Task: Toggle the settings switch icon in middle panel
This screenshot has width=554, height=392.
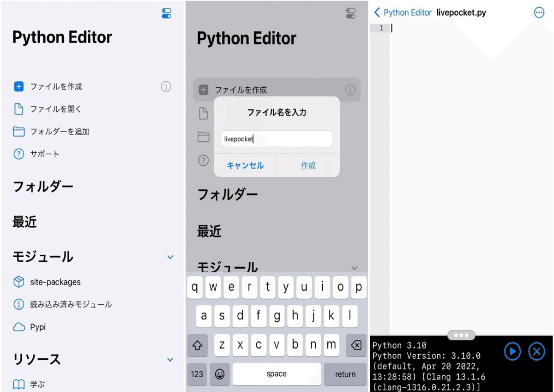Action: click(x=351, y=13)
